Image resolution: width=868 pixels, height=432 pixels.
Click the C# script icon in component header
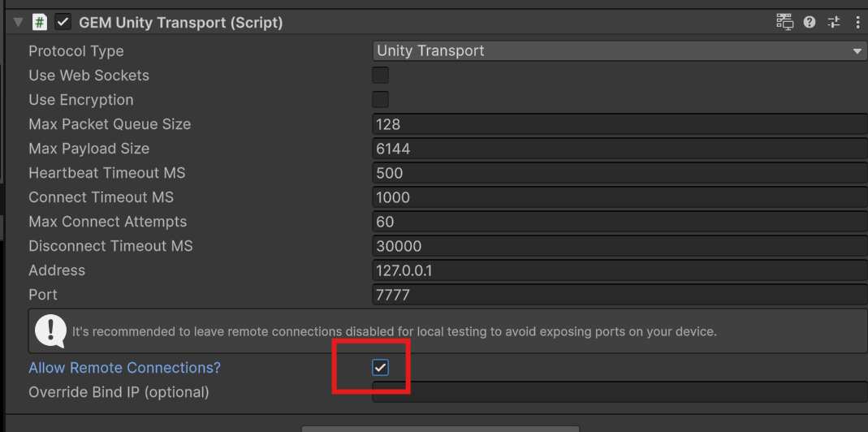39,22
